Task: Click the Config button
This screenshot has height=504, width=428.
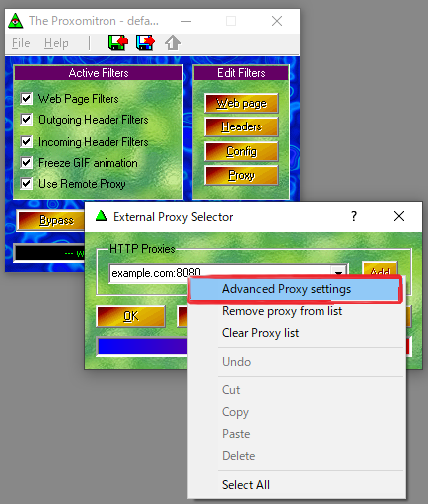Action: 241,151
